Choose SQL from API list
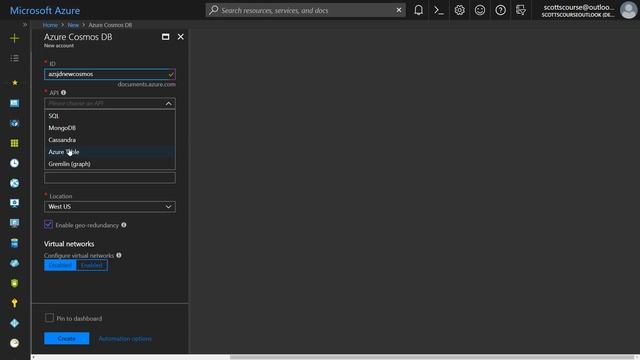640x360 pixels. [x=110, y=116]
